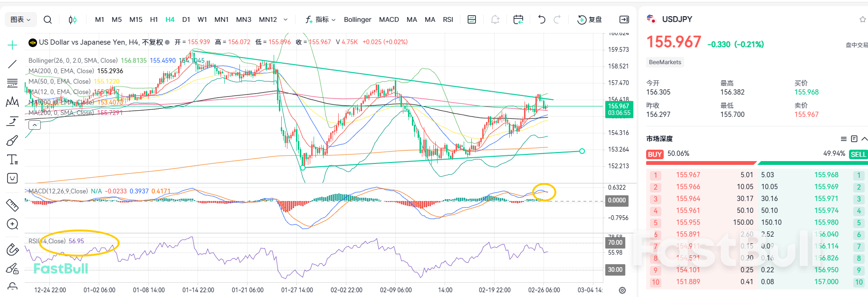Switch to M15 timeframe
Viewport: 868px width, 297px height.
pos(136,19)
